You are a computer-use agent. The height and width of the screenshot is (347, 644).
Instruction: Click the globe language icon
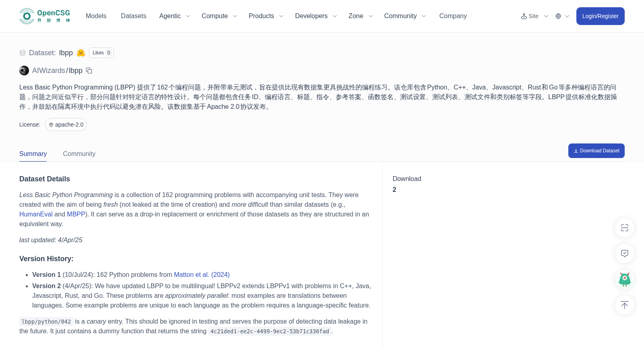(x=558, y=16)
